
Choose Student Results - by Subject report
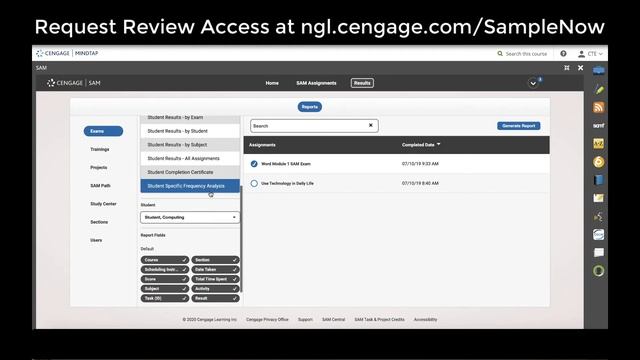pyautogui.click(x=190, y=144)
